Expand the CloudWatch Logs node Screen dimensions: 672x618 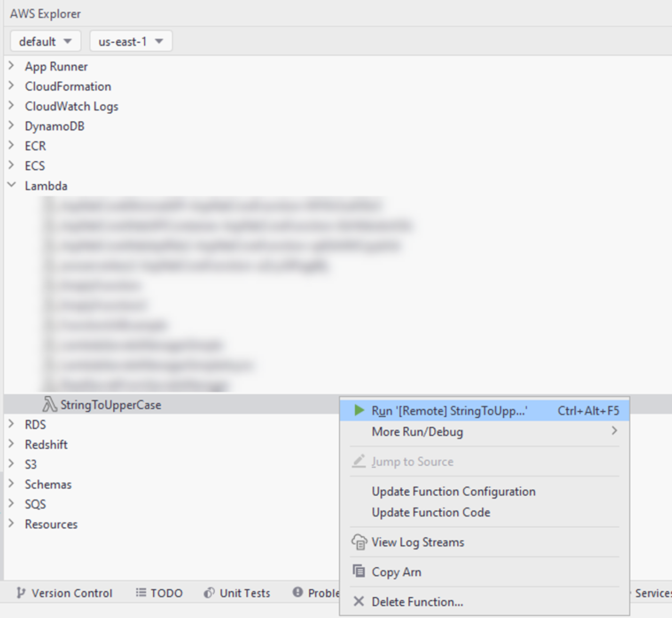click(12, 106)
